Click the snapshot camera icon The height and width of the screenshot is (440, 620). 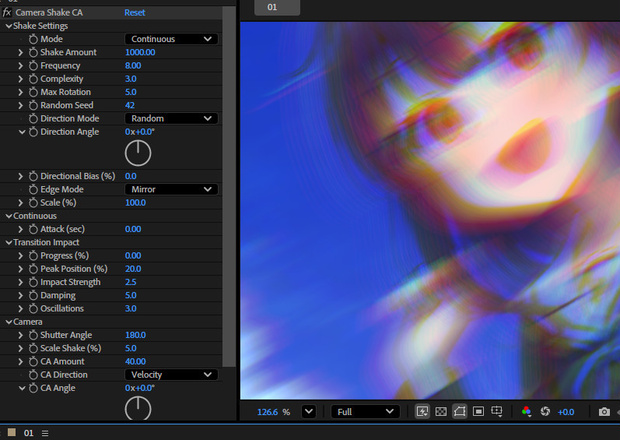pyautogui.click(x=604, y=412)
